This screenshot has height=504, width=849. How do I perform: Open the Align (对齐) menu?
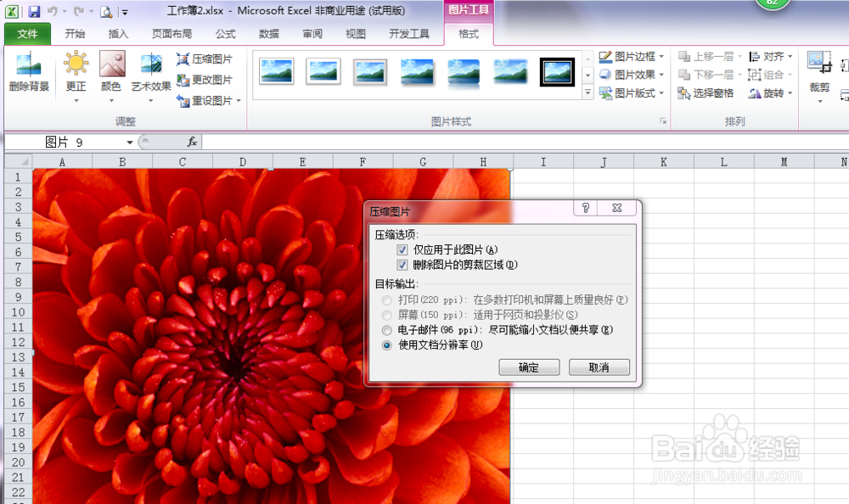click(x=771, y=56)
